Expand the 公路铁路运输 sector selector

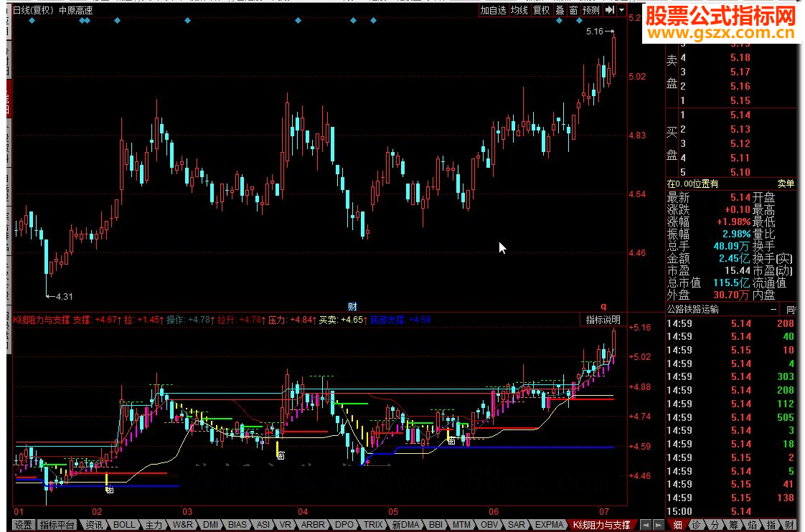(773, 310)
